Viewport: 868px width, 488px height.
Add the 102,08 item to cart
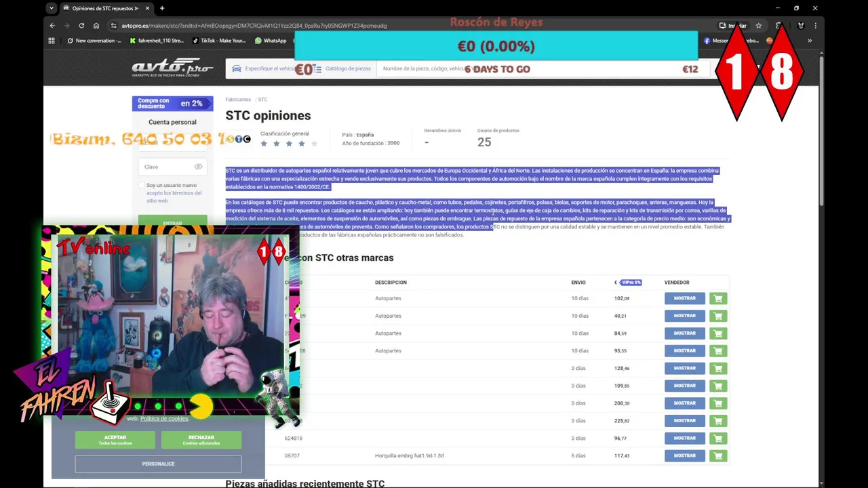pos(718,298)
